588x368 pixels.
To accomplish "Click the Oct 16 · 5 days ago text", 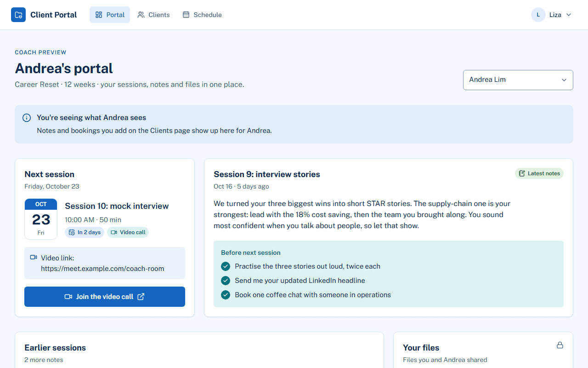I will click(242, 186).
